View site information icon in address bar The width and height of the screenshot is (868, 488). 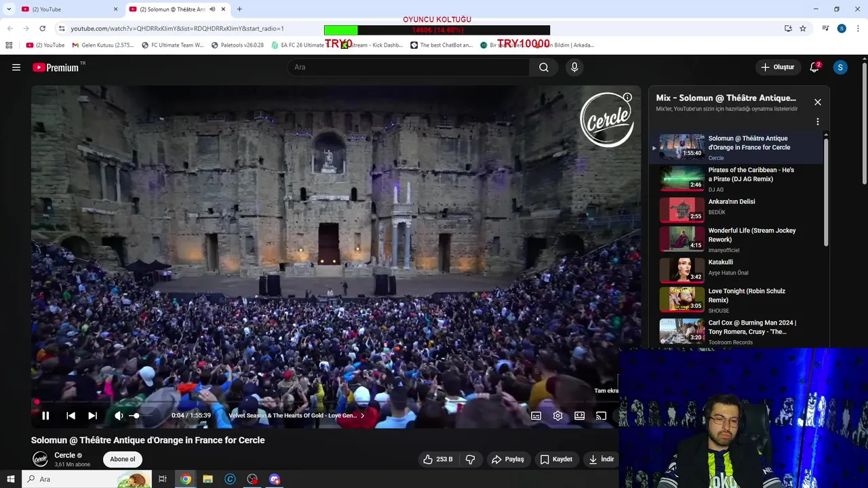61,28
